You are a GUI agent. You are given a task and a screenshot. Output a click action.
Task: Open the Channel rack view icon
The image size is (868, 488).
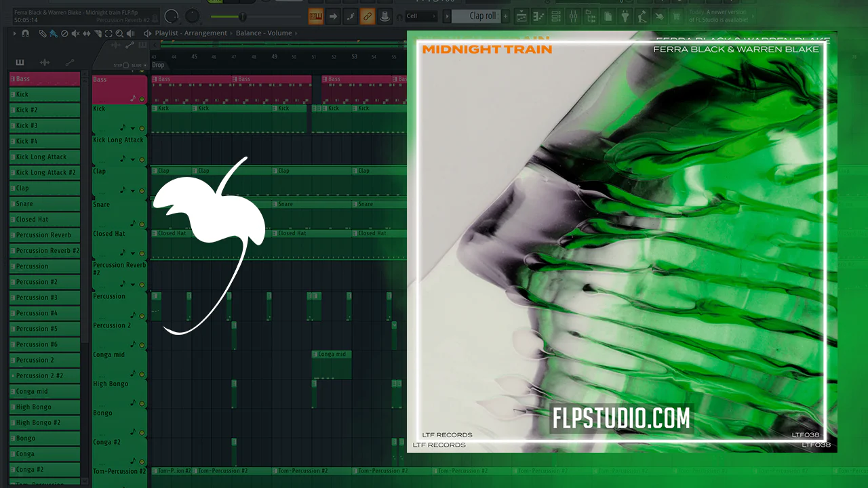[x=557, y=16]
